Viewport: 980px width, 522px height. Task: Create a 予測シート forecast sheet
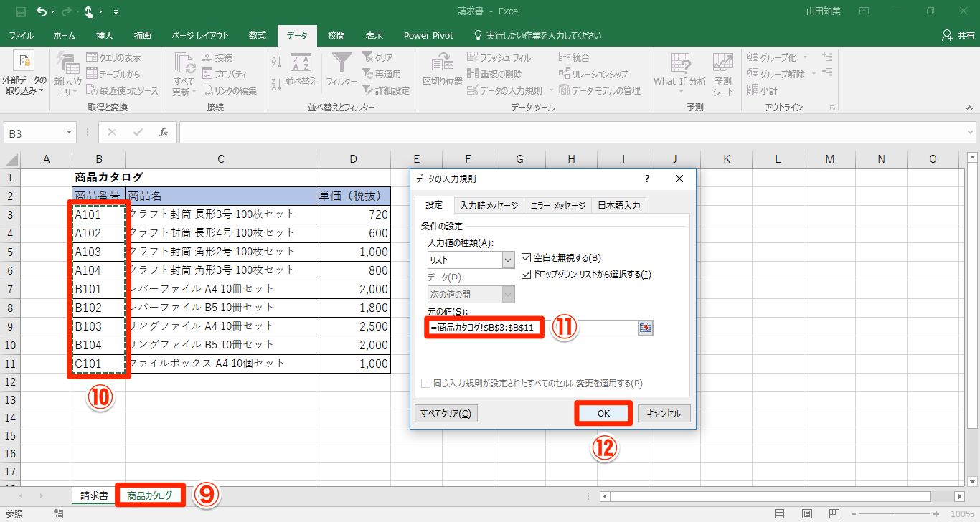723,74
